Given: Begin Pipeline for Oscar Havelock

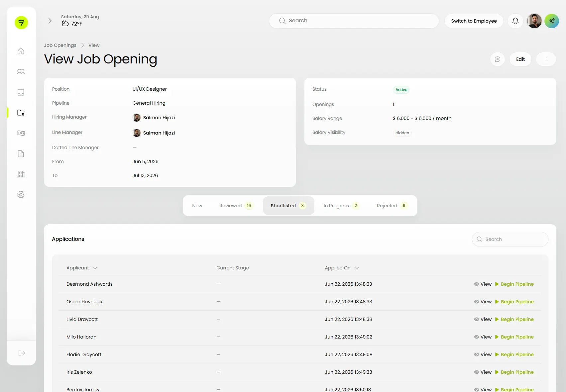Looking at the screenshot, I should [514, 302].
